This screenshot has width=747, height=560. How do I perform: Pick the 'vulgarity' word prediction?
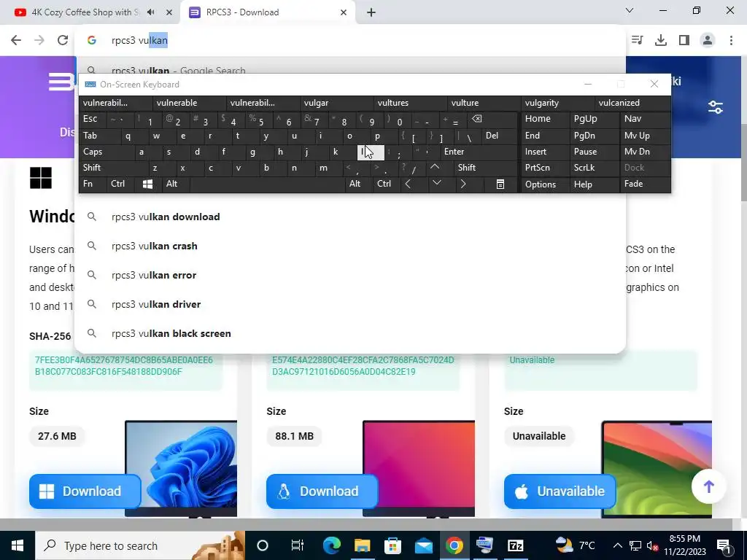point(558,103)
